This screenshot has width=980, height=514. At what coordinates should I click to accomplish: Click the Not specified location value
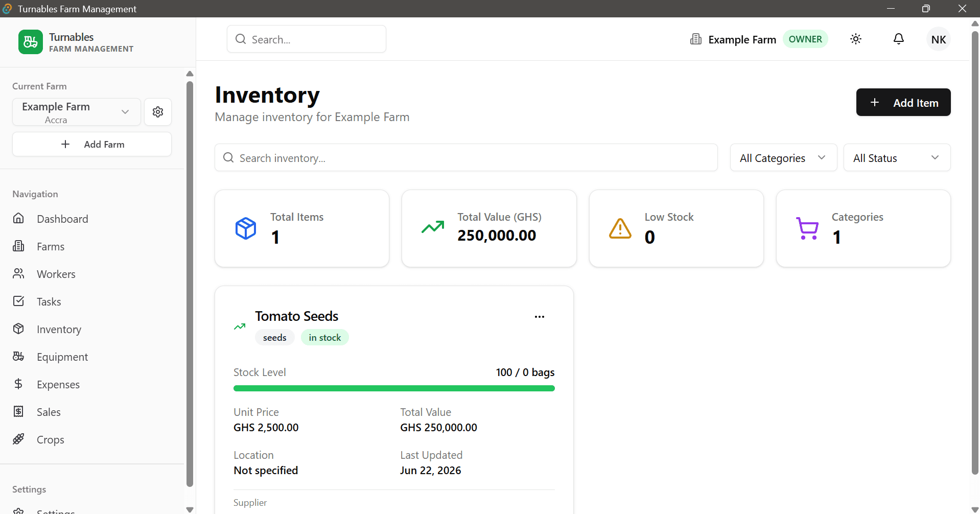(x=266, y=471)
